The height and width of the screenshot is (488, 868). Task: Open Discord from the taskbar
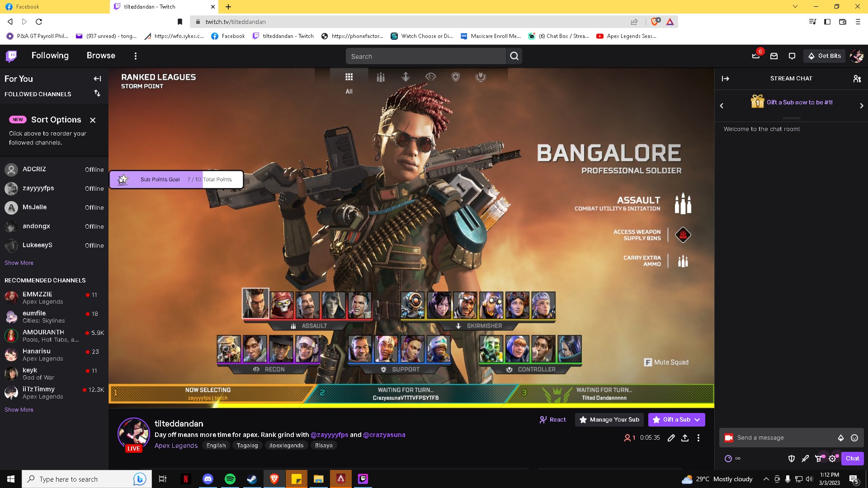208,479
